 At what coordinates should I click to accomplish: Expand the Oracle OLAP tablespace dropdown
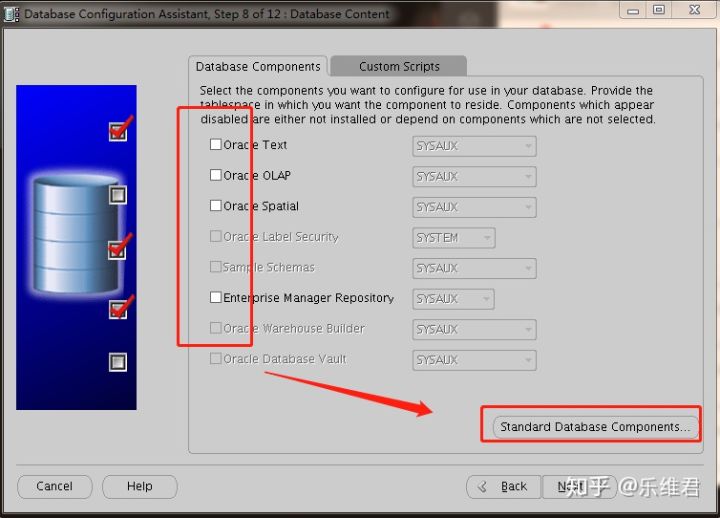474,176
